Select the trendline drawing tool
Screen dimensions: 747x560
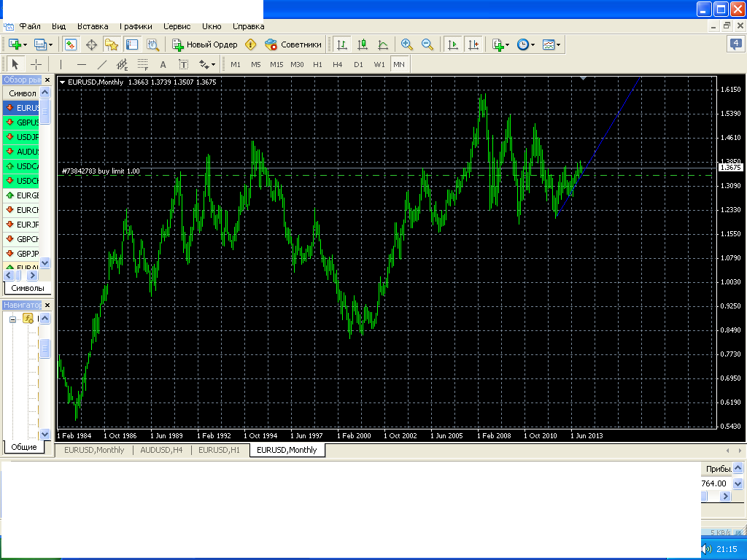(x=102, y=64)
